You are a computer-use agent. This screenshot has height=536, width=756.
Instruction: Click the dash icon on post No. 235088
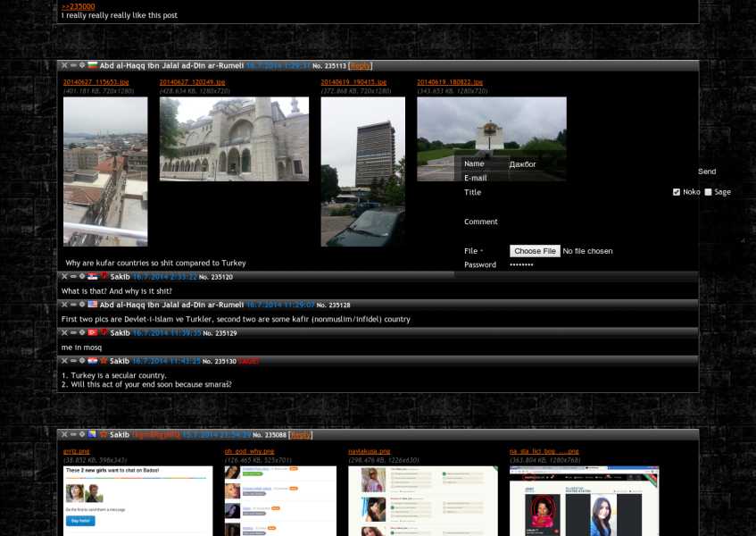73,434
